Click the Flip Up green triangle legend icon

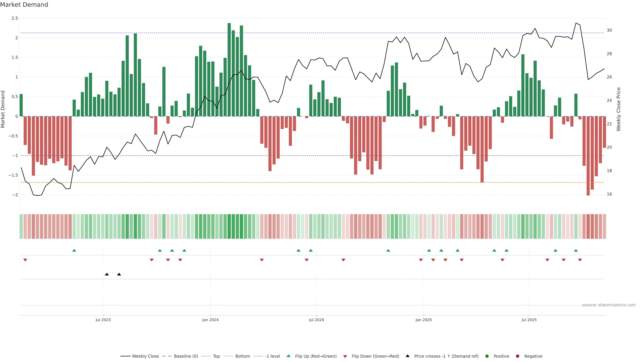pos(288,356)
